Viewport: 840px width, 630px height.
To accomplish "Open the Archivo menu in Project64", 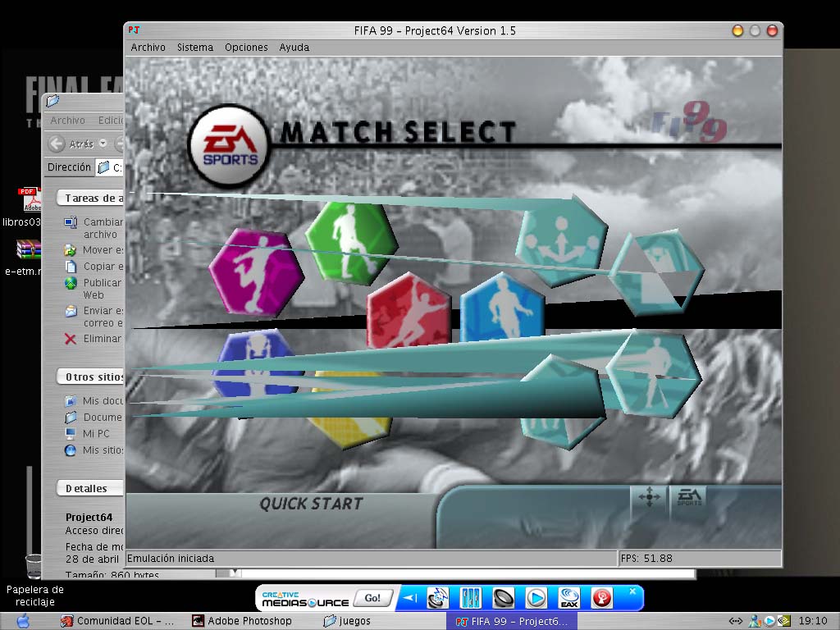I will tap(148, 47).
